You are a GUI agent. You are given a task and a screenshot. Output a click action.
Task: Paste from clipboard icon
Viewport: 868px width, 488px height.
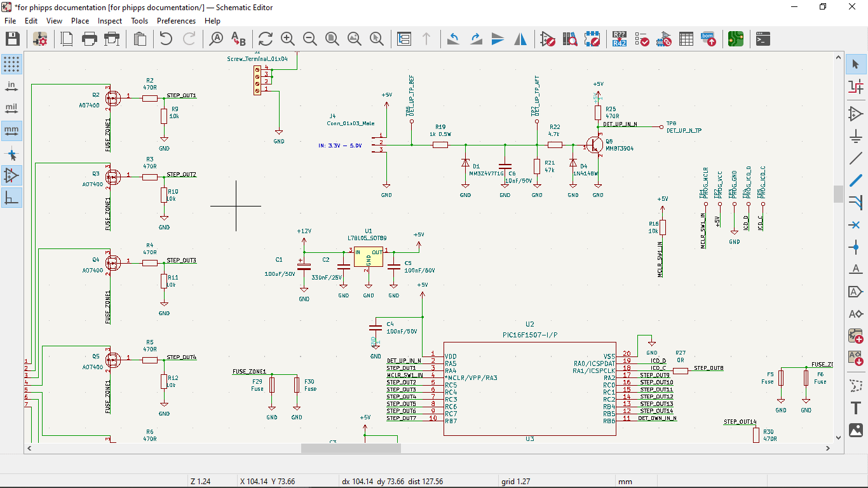click(140, 39)
